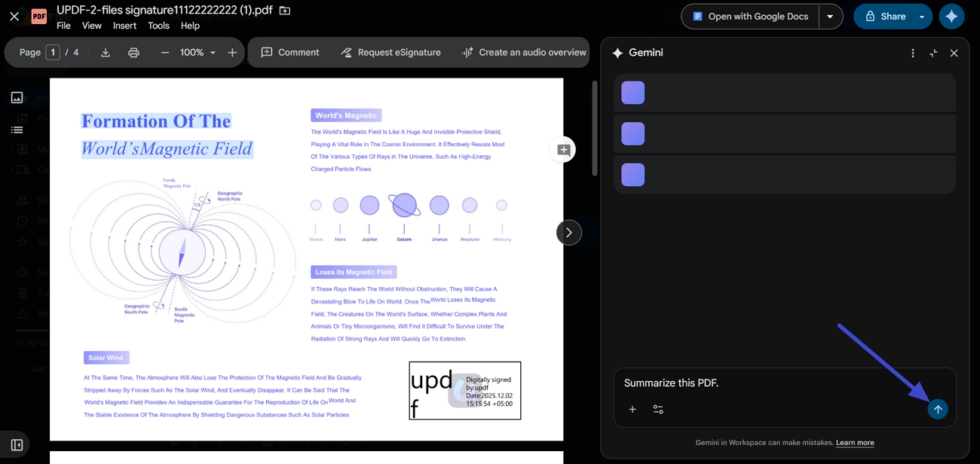Print the document with the printer icon
This screenshot has width=980, height=464.
(133, 53)
